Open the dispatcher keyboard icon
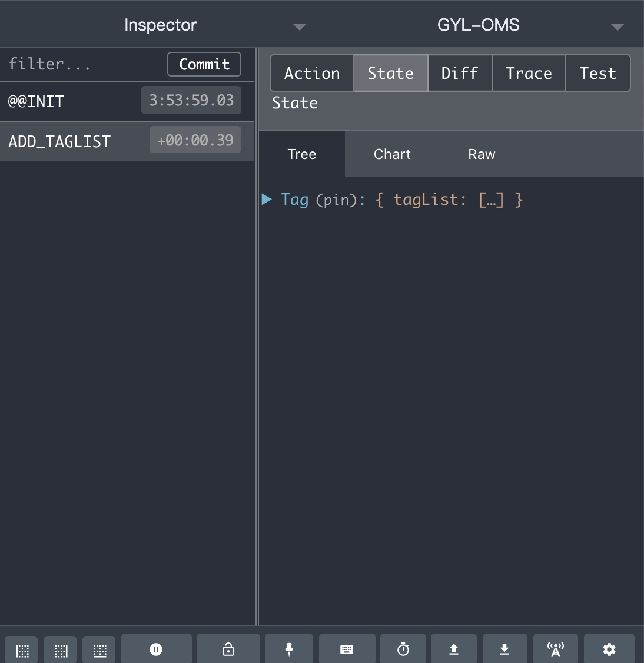The image size is (644, 663). [347, 649]
